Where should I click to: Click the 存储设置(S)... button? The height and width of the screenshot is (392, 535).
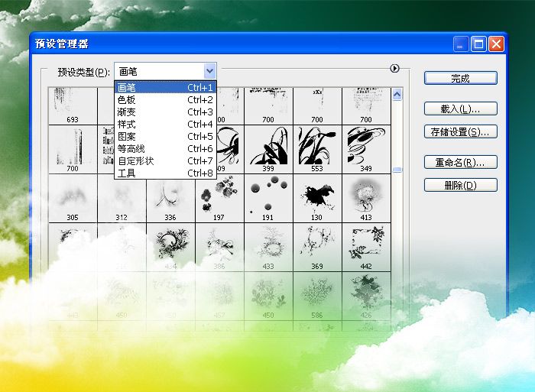pos(460,131)
